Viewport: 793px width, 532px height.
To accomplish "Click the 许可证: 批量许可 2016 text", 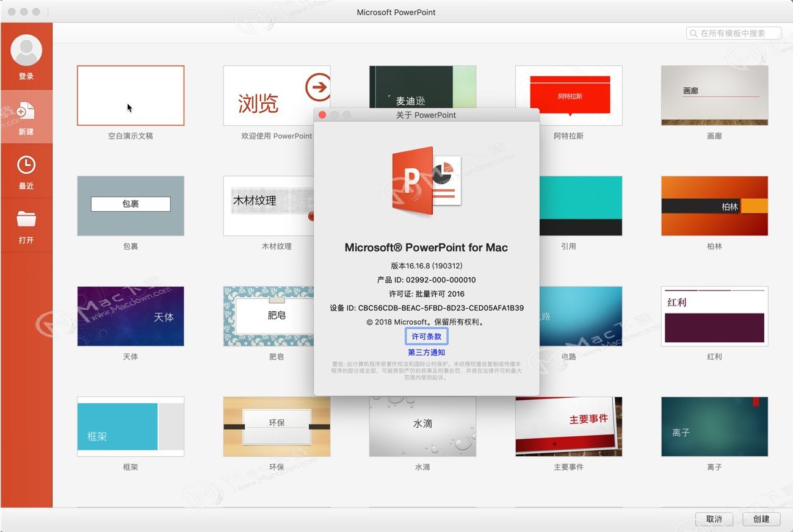I will pyautogui.click(x=427, y=294).
